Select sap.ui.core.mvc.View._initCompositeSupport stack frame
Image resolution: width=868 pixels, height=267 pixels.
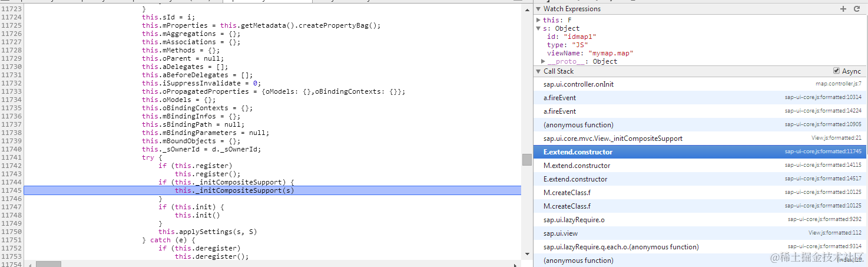click(700, 139)
